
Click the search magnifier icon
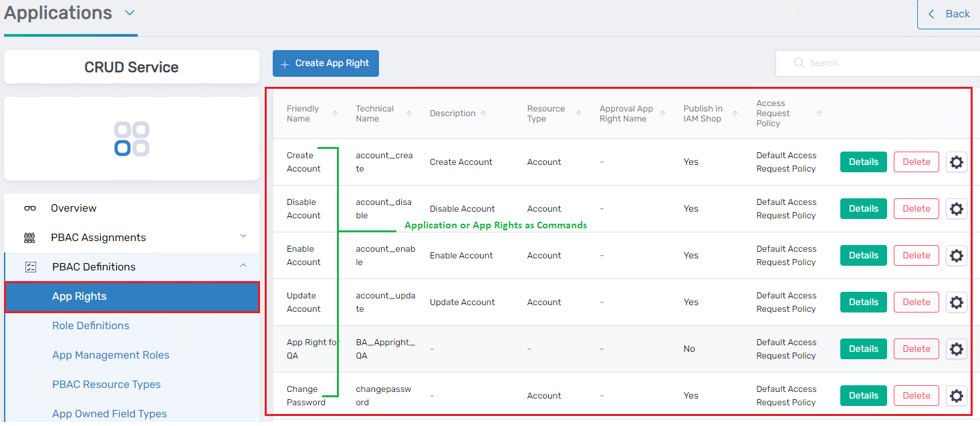point(799,63)
